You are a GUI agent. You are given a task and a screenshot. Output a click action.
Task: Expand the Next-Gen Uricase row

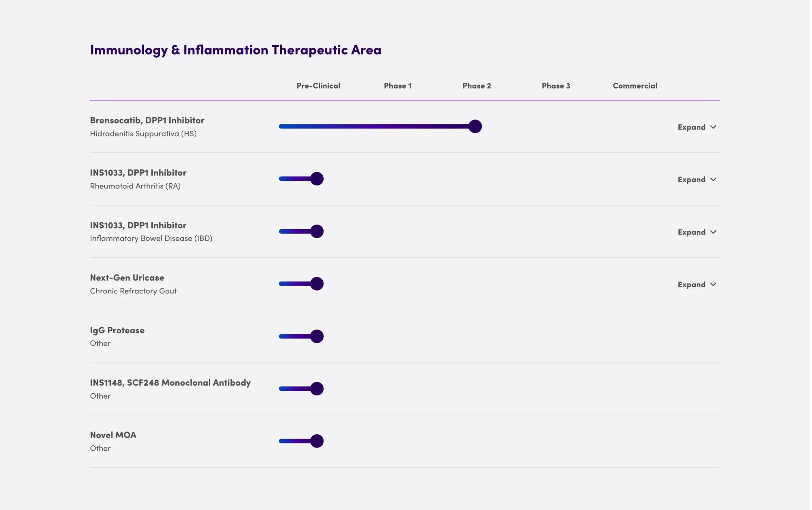[696, 284]
